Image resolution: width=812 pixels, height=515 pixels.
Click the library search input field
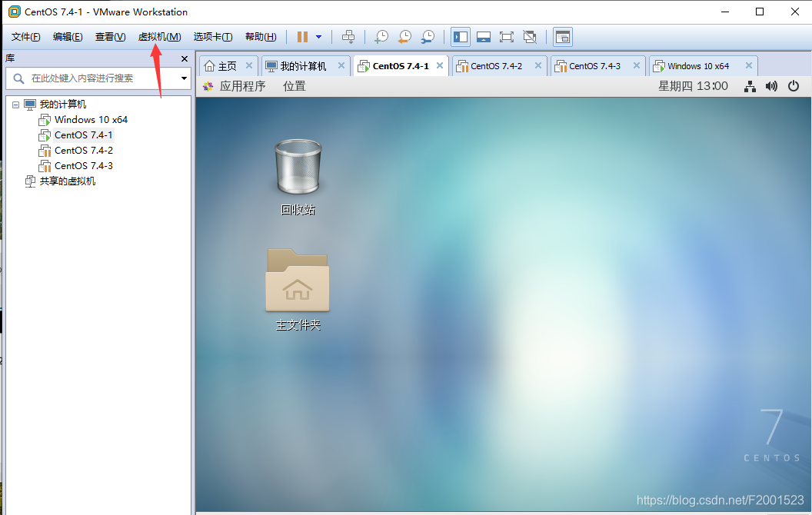98,78
